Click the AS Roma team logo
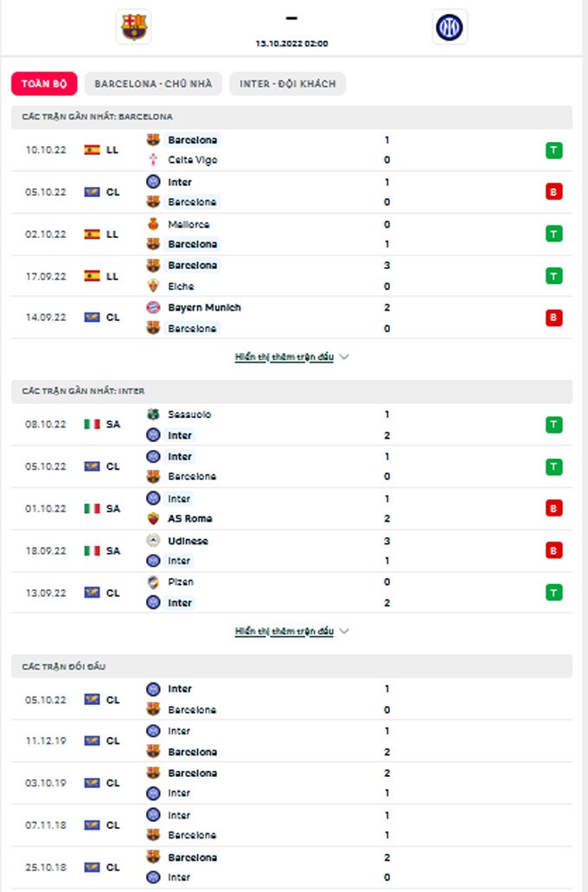 click(153, 518)
